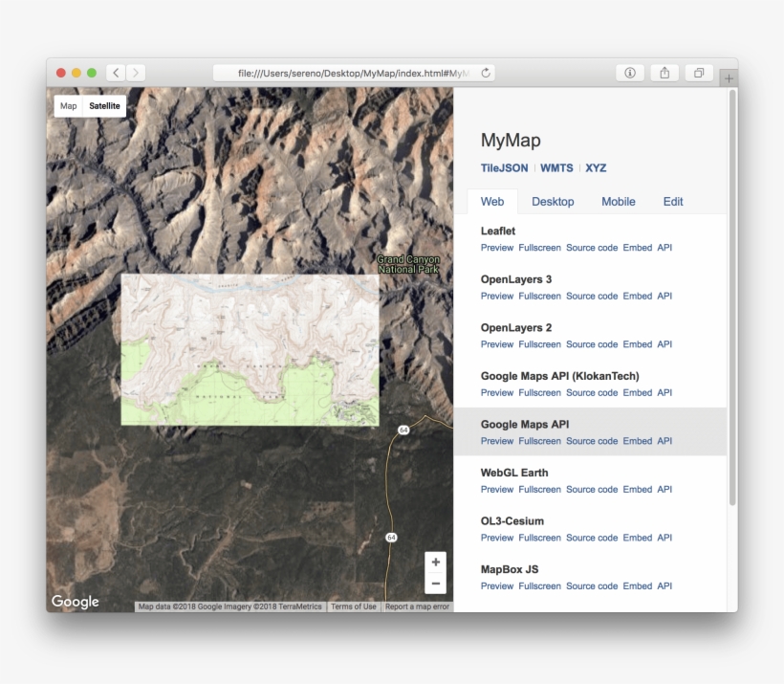Switch map view to Map mode
This screenshot has width=784, height=684.
click(69, 106)
